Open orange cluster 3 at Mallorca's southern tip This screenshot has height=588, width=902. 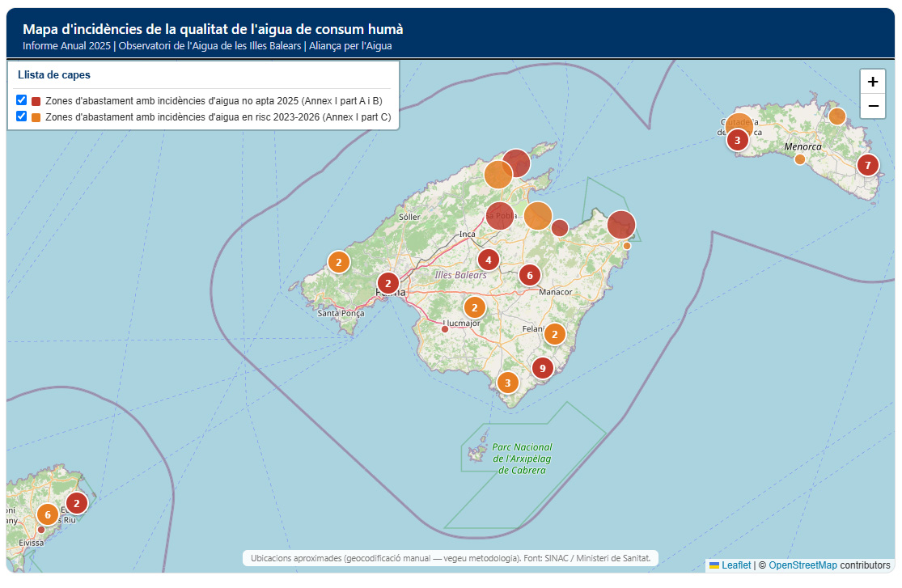[507, 383]
